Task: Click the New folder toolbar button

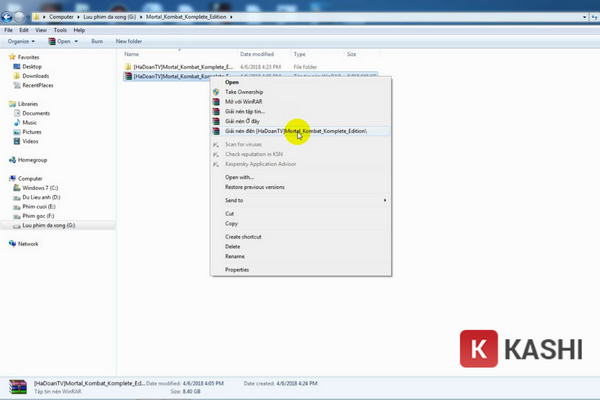Action: [x=128, y=41]
